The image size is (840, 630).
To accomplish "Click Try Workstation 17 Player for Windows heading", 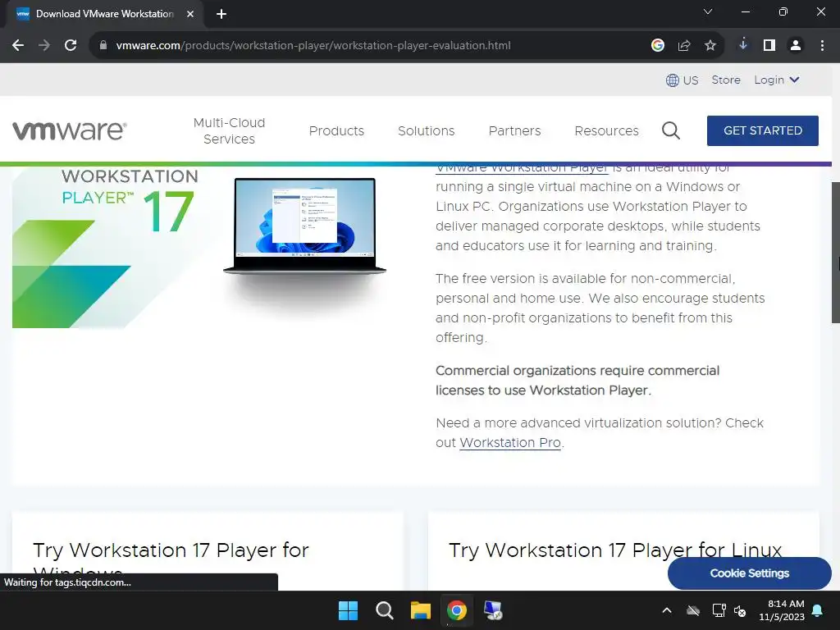I will pos(171,557).
